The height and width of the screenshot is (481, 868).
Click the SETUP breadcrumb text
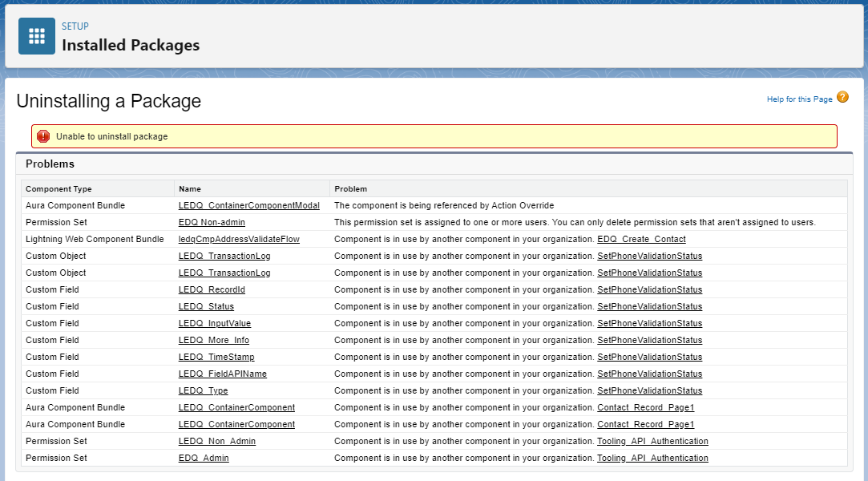pyautogui.click(x=75, y=26)
